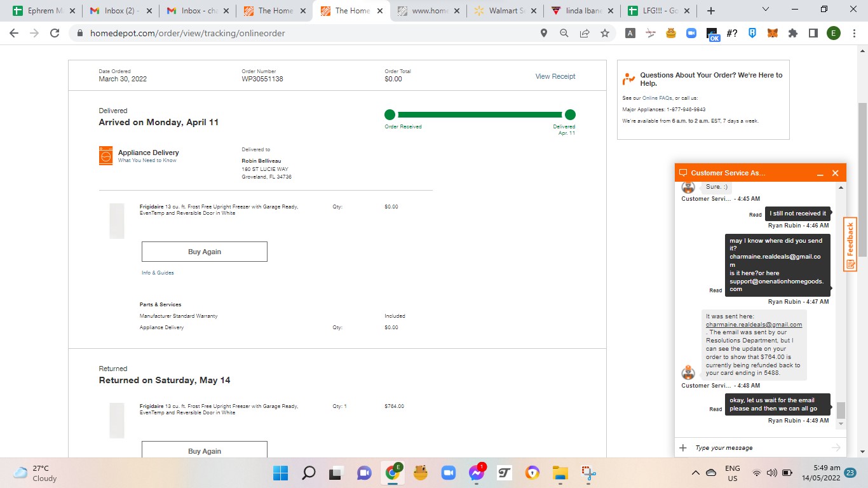Open the Online FAQs link
The width and height of the screenshot is (868, 488).
click(x=657, y=98)
